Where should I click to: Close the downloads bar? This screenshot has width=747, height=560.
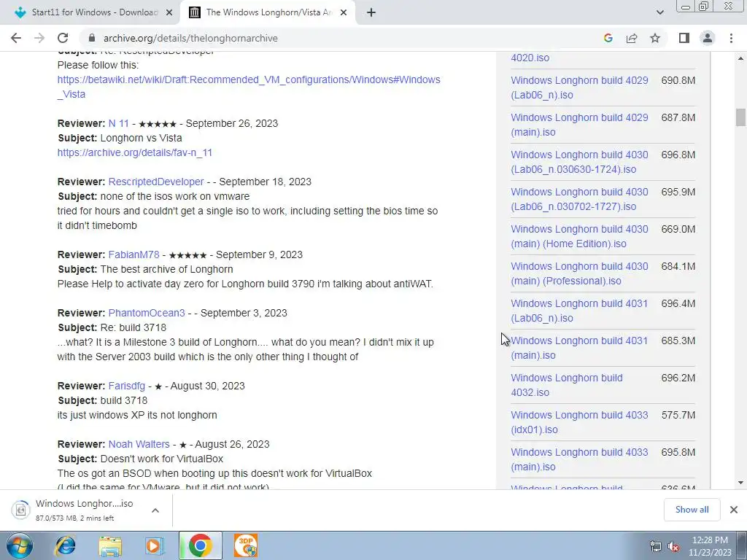pos(734,510)
